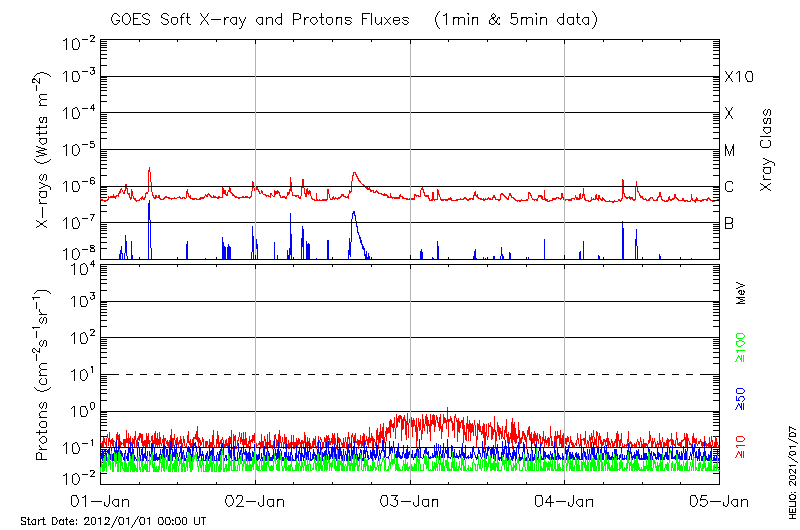Select the 03-Jan date tick label
Screen dimensions: 800x530
410,500
